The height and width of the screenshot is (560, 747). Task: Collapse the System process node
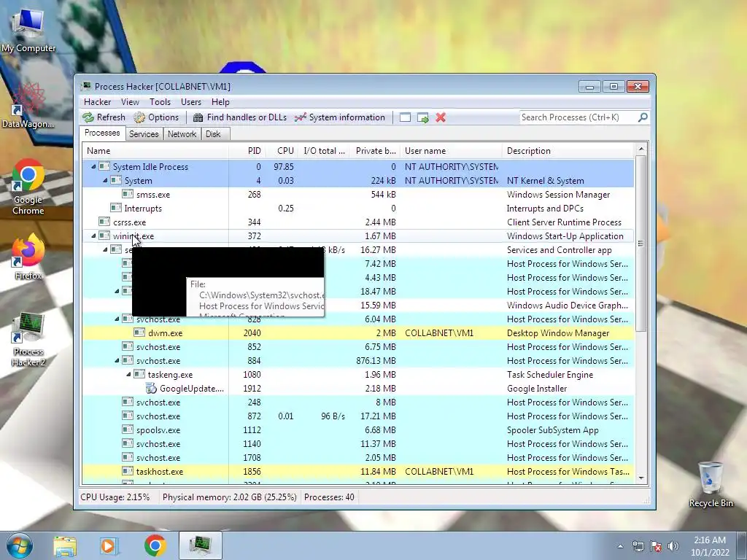coord(105,181)
